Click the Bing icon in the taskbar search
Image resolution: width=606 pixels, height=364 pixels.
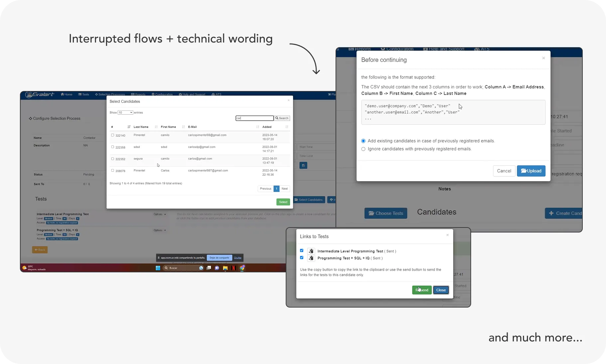click(x=201, y=268)
